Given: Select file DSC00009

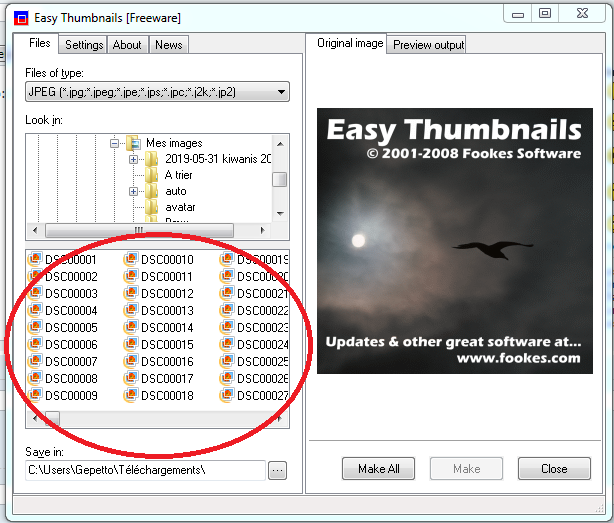Looking at the screenshot, I should [x=71, y=395].
